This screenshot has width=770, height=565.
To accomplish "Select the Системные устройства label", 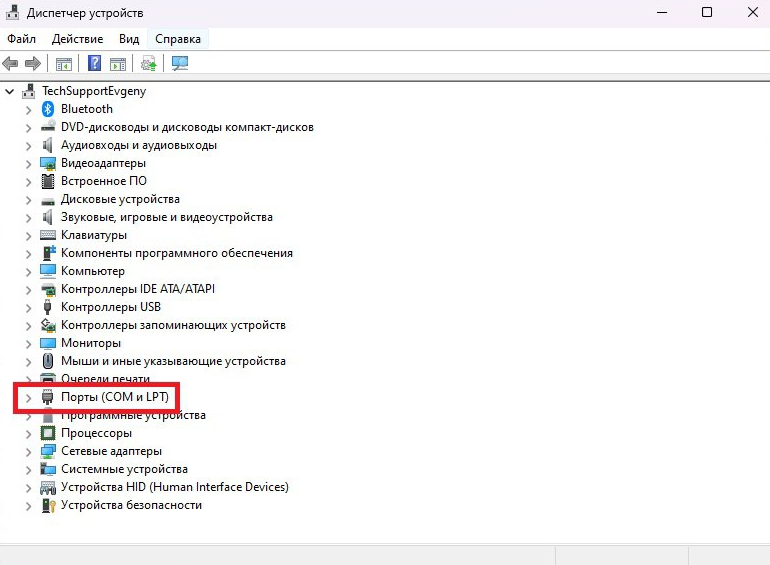I will 124,469.
